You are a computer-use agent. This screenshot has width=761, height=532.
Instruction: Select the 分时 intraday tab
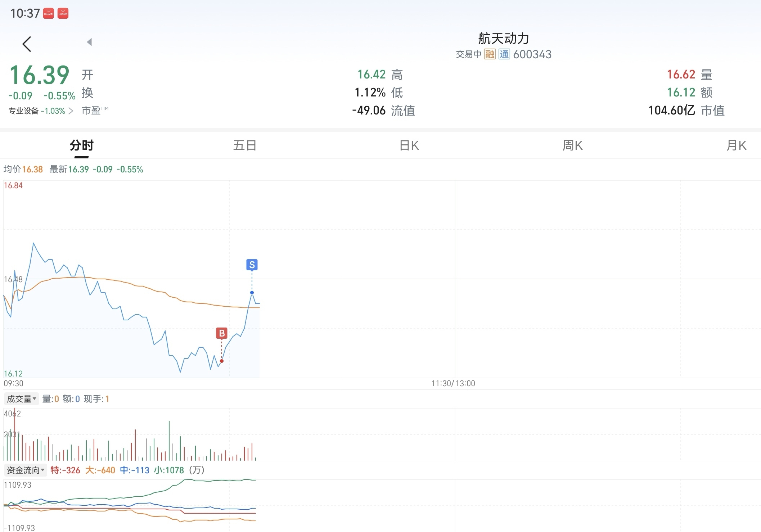pos(82,145)
